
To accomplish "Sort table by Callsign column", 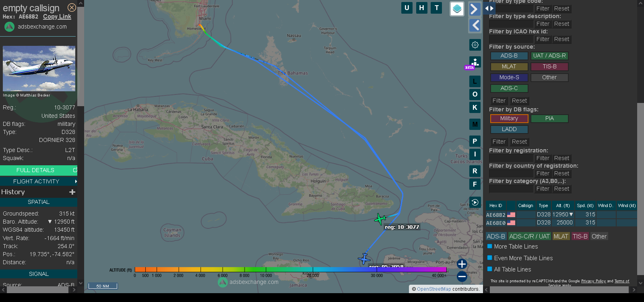I will 526,205.
